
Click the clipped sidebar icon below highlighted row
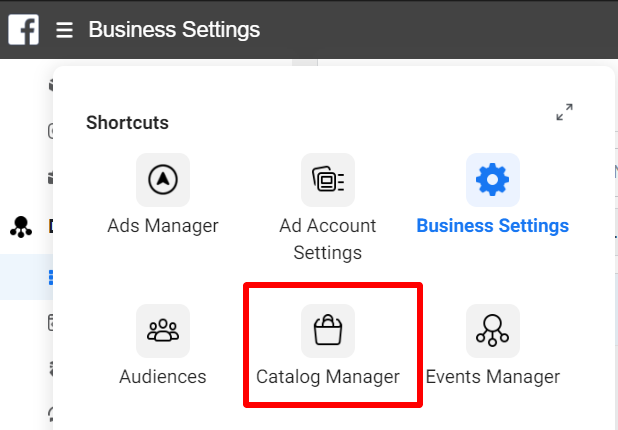(50, 322)
